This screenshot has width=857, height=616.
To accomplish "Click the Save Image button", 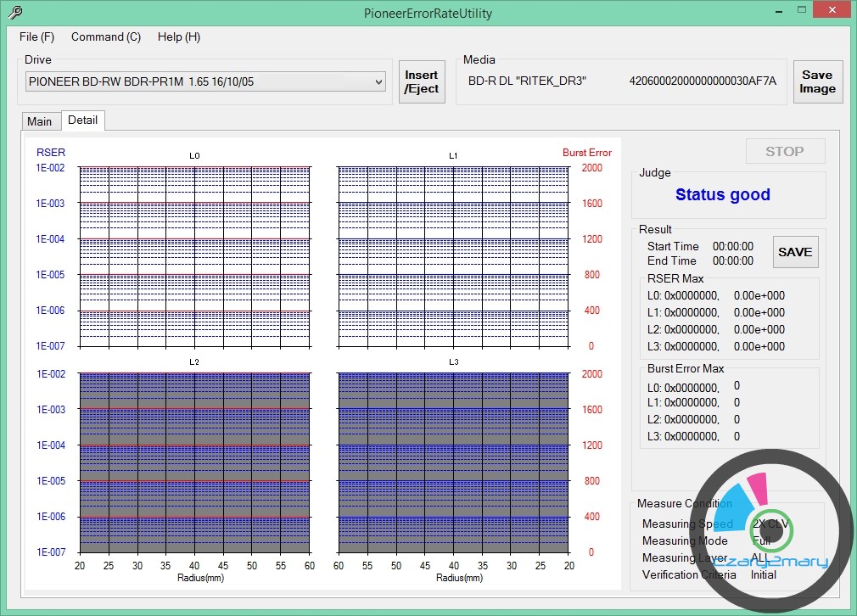I will coord(817,81).
